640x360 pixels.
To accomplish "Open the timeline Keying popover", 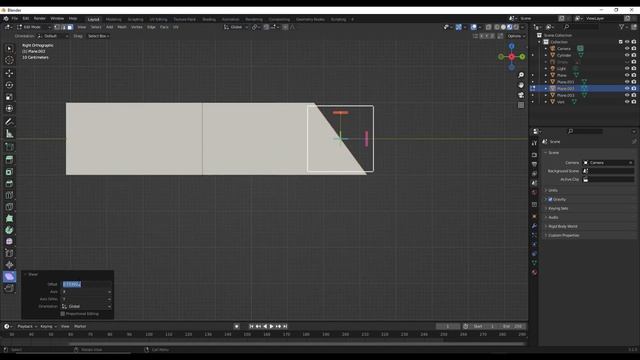I will tap(48, 327).
